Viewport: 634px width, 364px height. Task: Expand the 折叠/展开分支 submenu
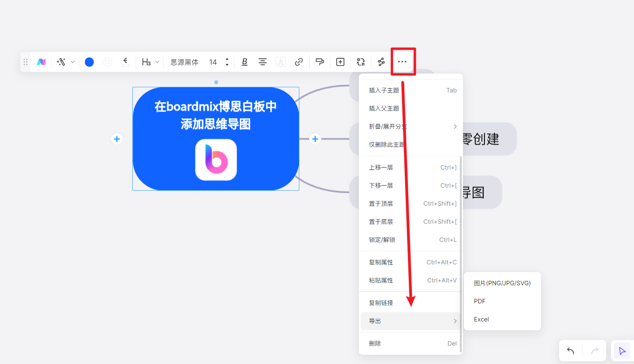click(x=411, y=127)
